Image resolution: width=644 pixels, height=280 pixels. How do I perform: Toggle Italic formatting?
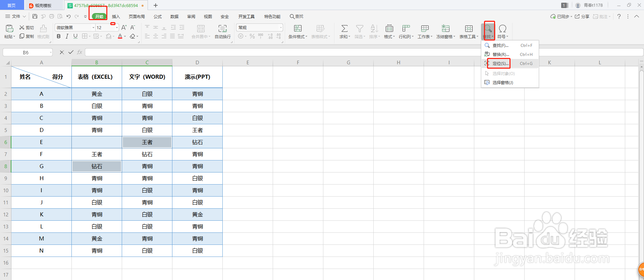[x=67, y=36]
